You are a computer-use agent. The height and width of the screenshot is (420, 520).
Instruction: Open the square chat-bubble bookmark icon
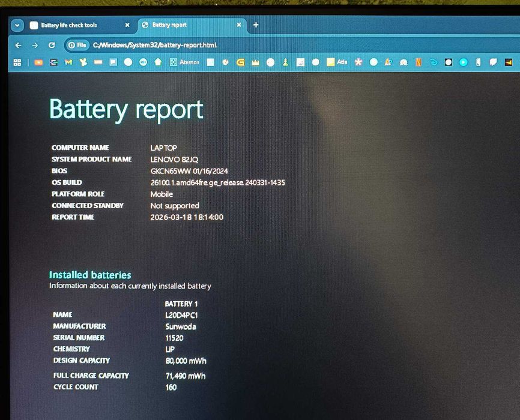(113, 62)
